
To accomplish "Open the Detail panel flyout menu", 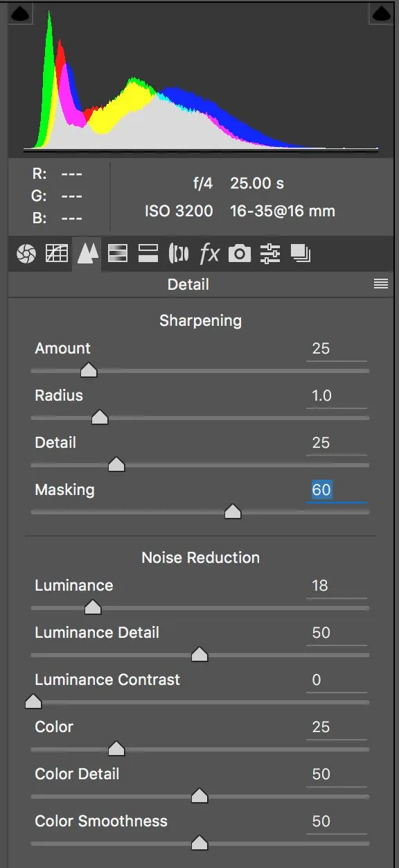I will pos(381,284).
